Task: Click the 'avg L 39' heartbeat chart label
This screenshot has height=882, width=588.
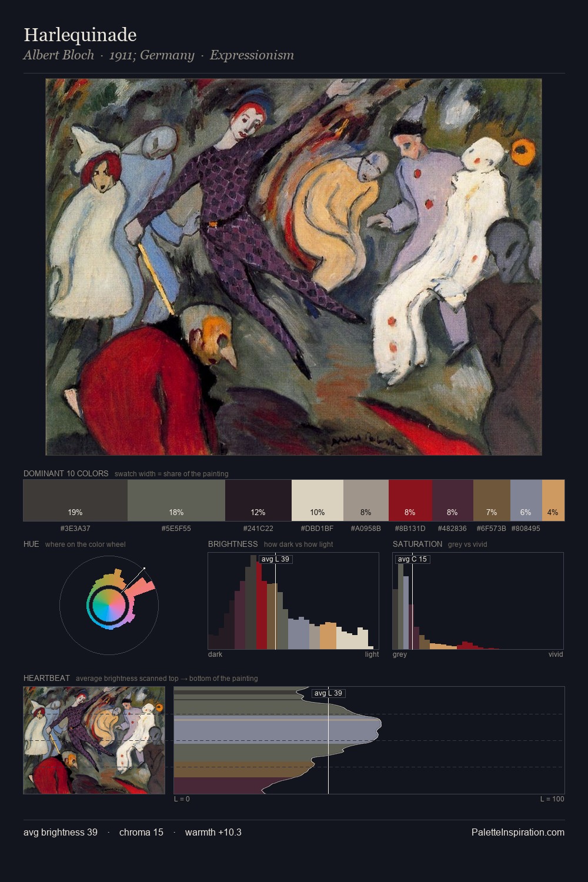Action: tap(328, 693)
